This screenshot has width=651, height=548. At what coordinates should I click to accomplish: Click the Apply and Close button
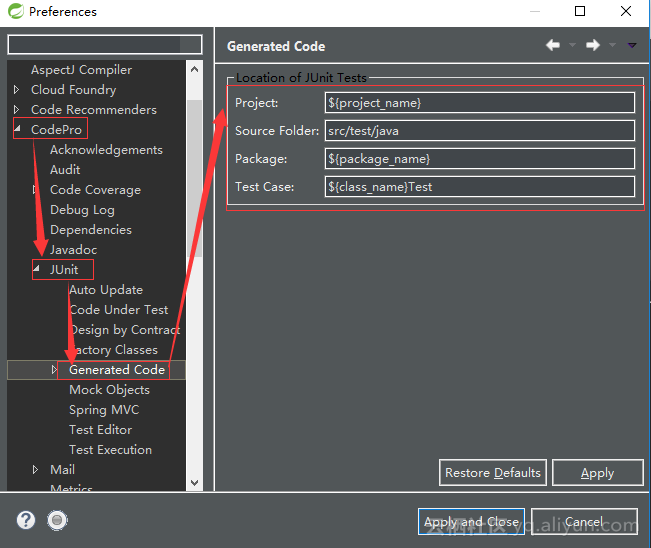point(471,521)
